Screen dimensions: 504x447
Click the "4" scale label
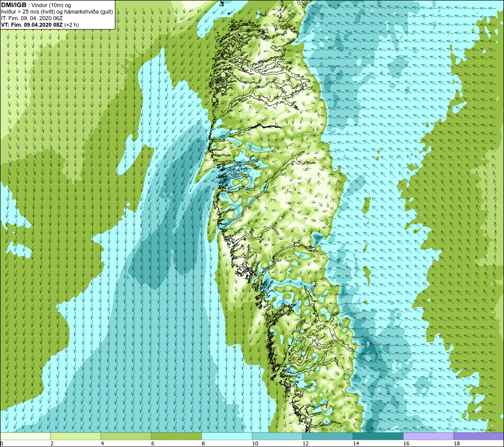[102, 444]
